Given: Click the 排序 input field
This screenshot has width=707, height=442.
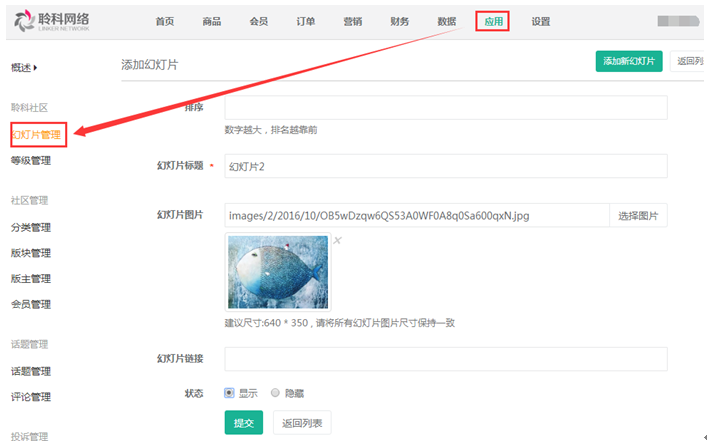Looking at the screenshot, I should (x=445, y=108).
